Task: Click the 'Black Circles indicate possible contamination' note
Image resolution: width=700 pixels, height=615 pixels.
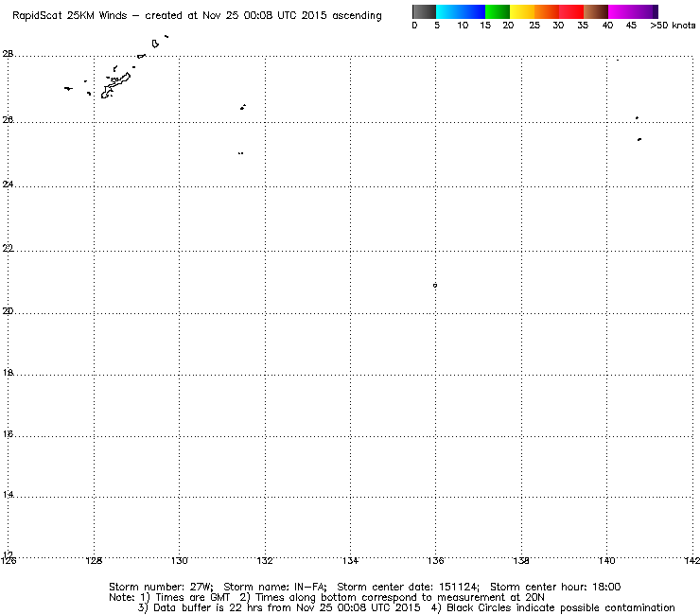Action: click(561, 607)
